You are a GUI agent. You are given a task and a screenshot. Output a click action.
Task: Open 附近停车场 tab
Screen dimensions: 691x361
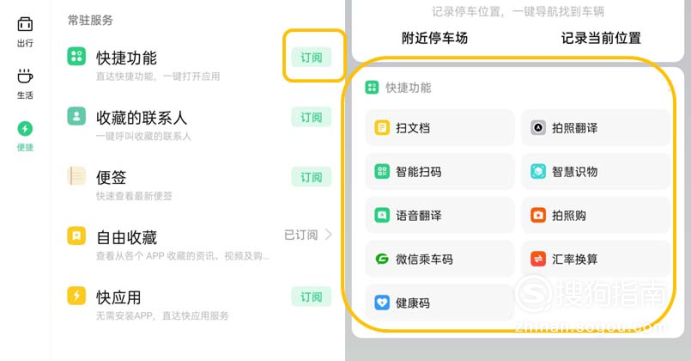click(435, 38)
